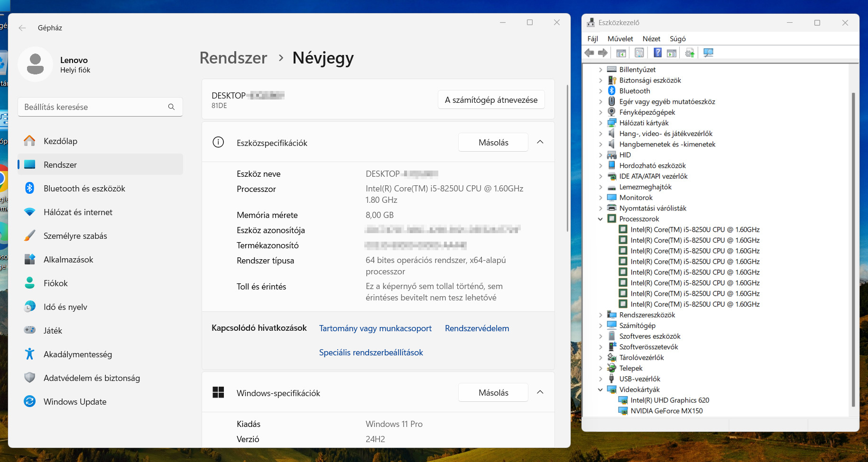Scan for hardware changes toolbar icon
The width and height of the screenshot is (868, 462).
coord(709,53)
